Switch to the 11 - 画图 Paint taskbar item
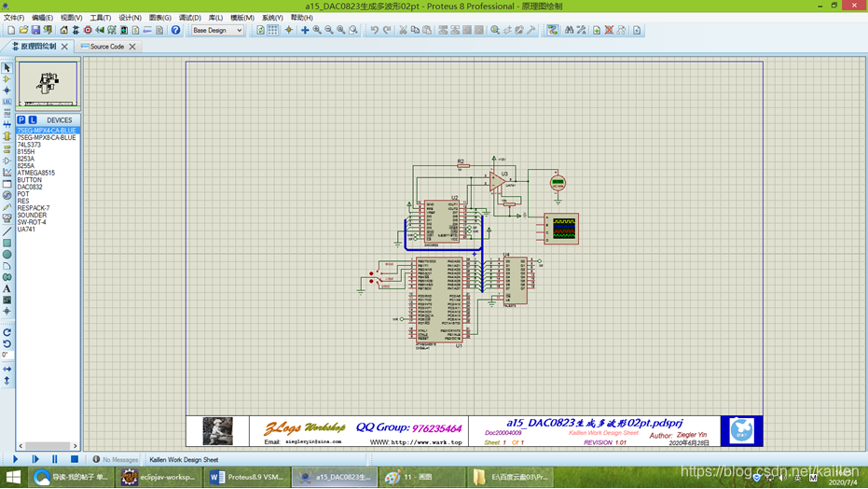 422,477
